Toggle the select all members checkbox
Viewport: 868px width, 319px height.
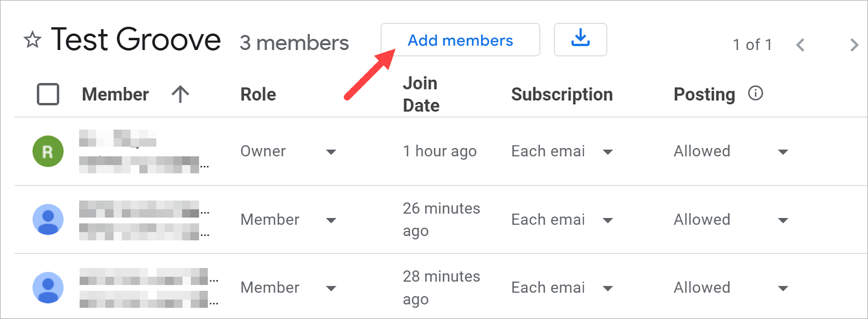tap(48, 94)
